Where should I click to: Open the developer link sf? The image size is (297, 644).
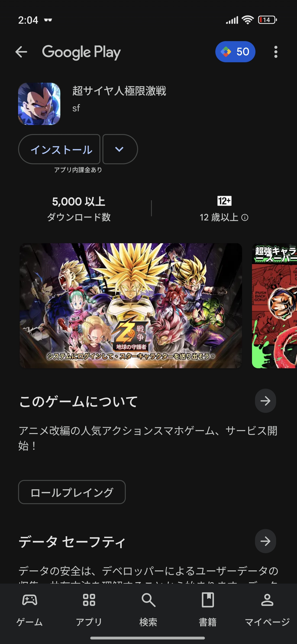tap(76, 108)
